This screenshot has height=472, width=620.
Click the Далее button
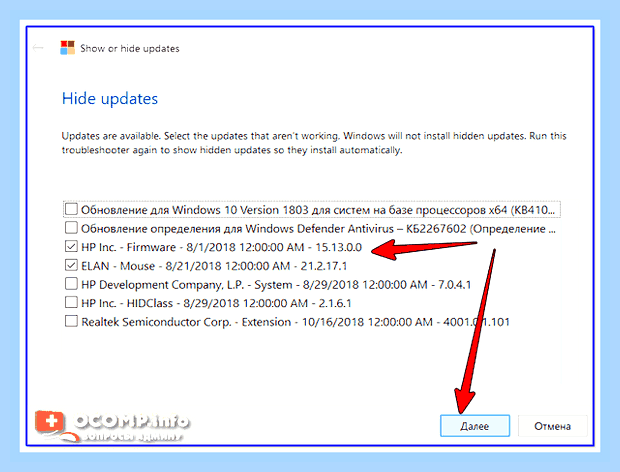tap(475, 426)
